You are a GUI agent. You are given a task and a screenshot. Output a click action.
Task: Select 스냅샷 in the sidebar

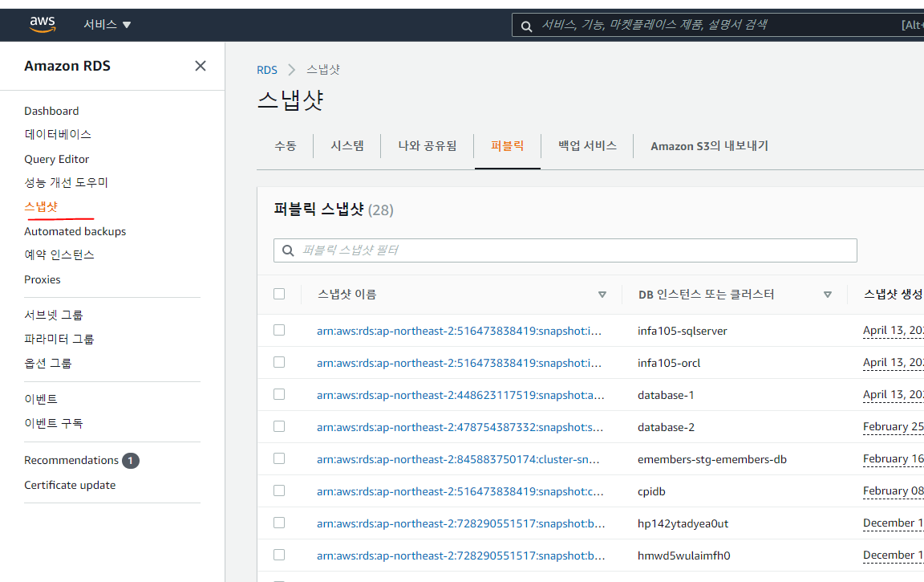(x=41, y=206)
